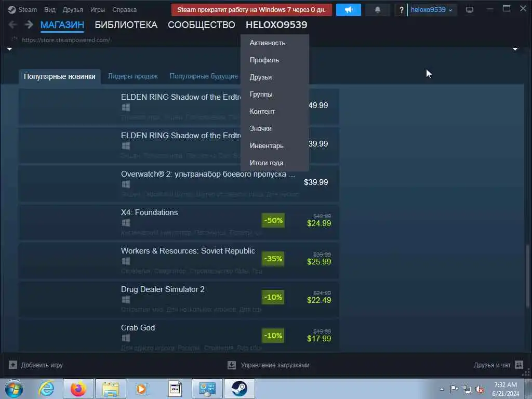Viewport: 532px width, 399px height.
Task: Select Инвентарь from dropdown menu
Action: pyautogui.click(x=274, y=145)
